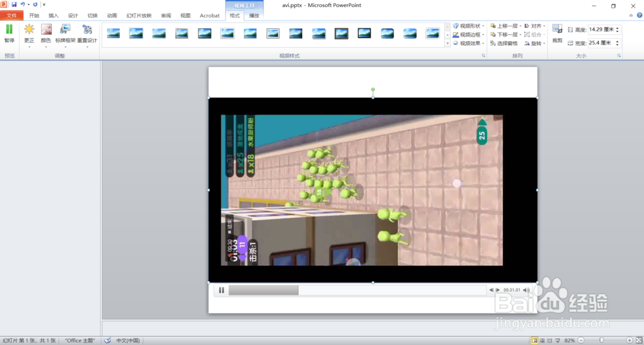The image size is (644, 345).
Task: Click the zoom slider handle
Action: (x=601, y=340)
